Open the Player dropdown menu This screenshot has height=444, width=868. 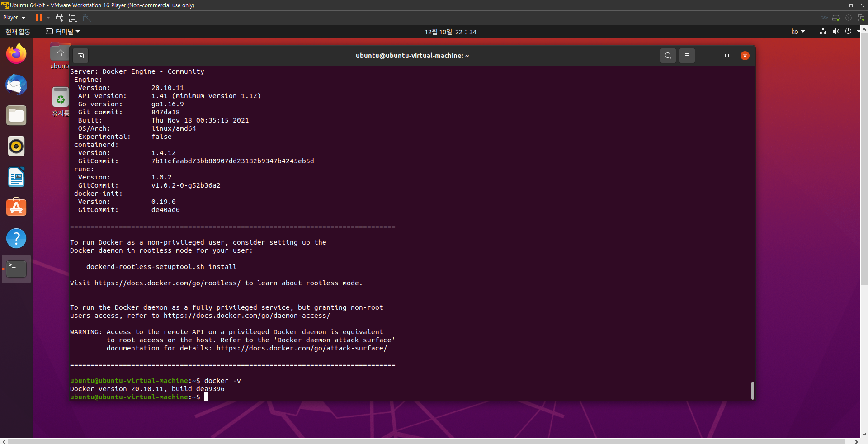pos(14,18)
